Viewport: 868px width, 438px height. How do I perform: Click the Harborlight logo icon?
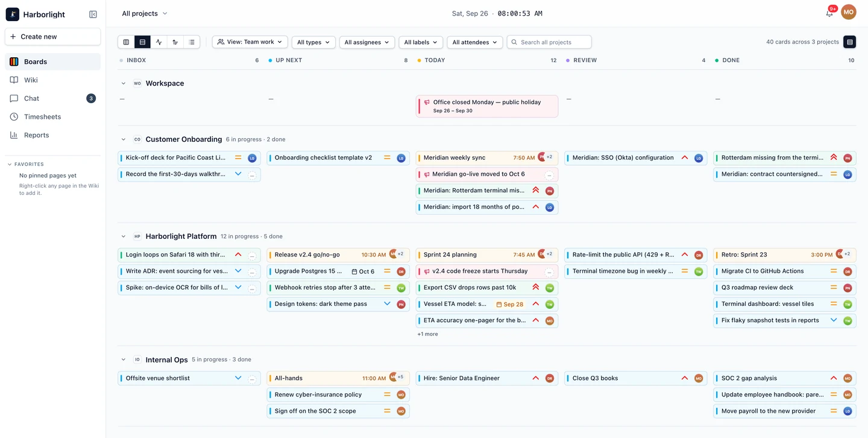coord(12,14)
